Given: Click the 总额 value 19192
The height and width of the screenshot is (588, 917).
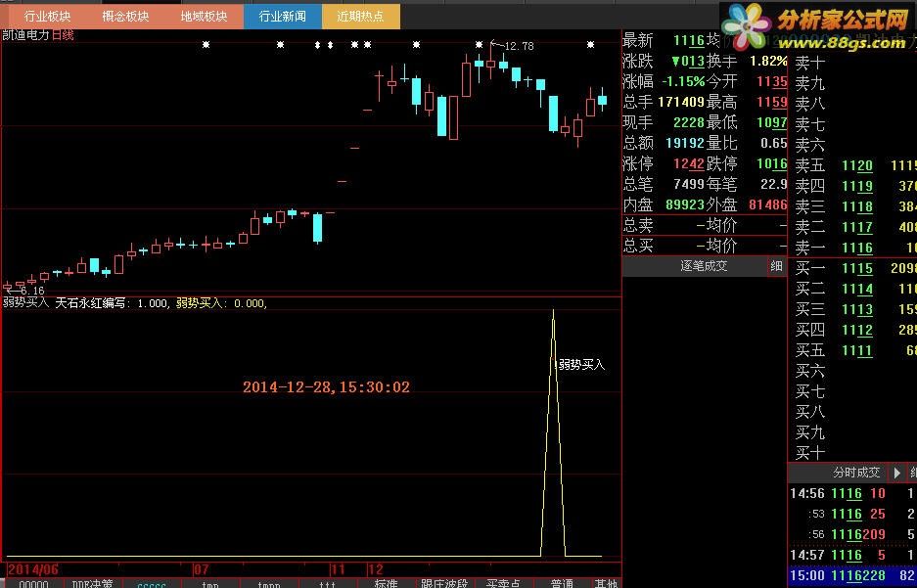Looking at the screenshot, I should (x=685, y=143).
